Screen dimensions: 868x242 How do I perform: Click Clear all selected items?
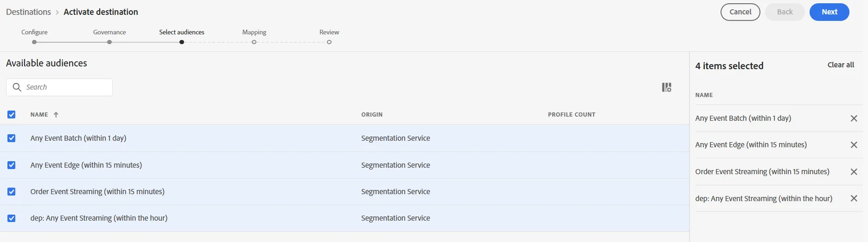pos(841,65)
